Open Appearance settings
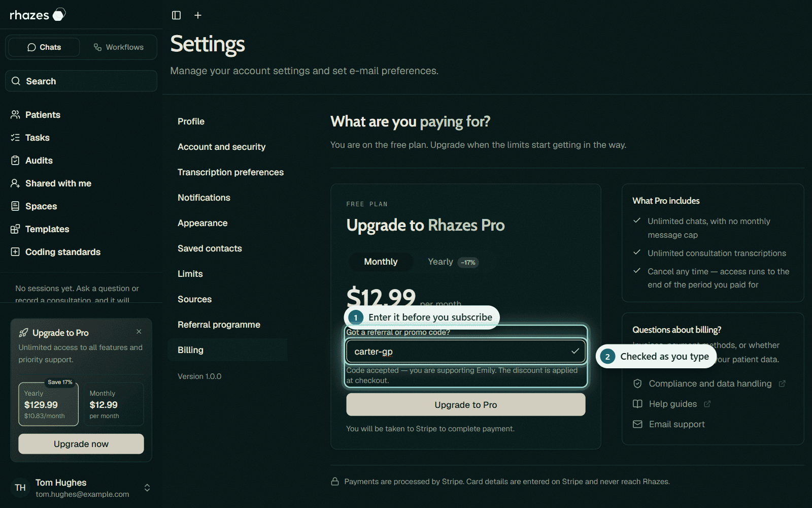The image size is (812, 508). pos(227,223)
